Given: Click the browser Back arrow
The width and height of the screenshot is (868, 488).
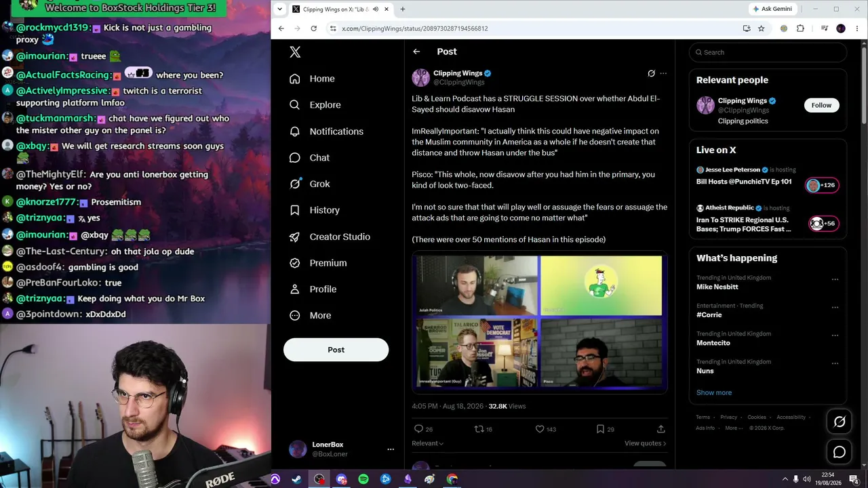Looking at the screenshot, I should [281, 28].
